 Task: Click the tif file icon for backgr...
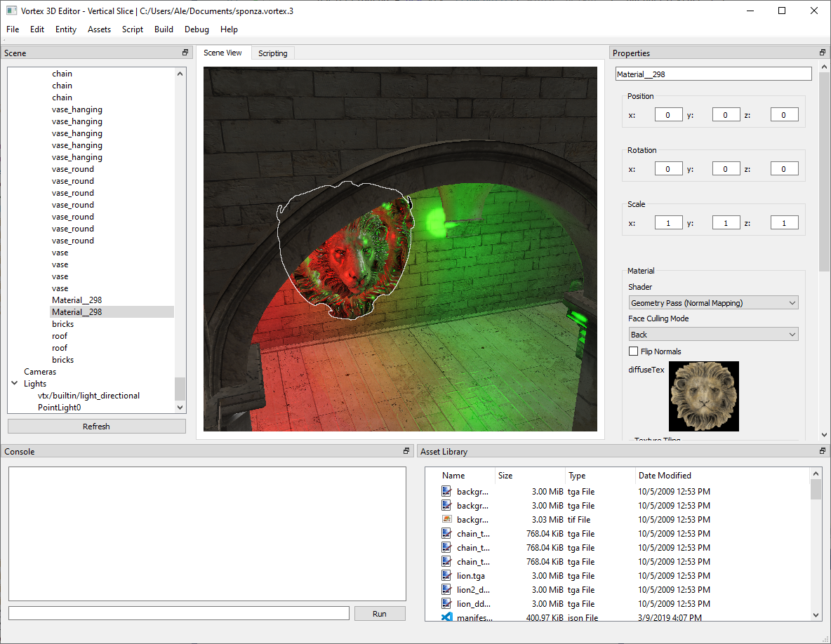click(447, 520)
